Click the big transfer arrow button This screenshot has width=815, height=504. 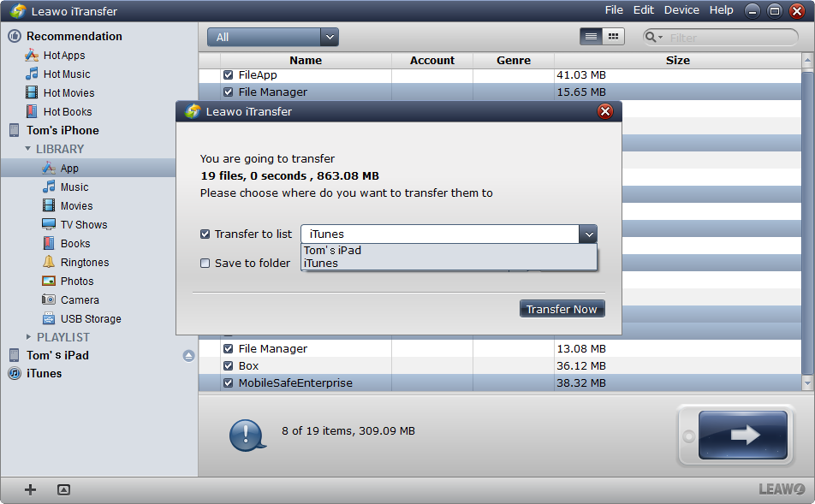click(x=743, y=435)
